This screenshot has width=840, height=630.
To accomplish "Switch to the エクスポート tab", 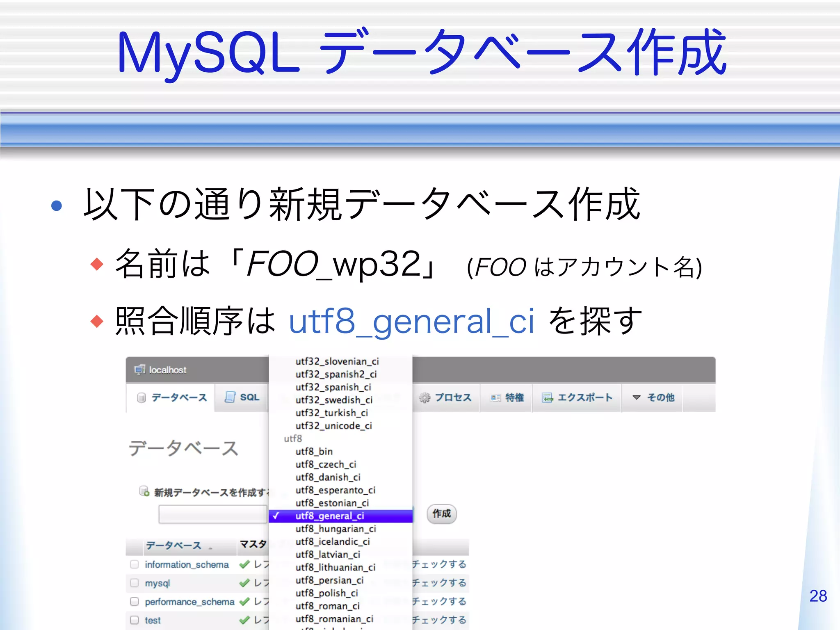I will pos(584,397).
